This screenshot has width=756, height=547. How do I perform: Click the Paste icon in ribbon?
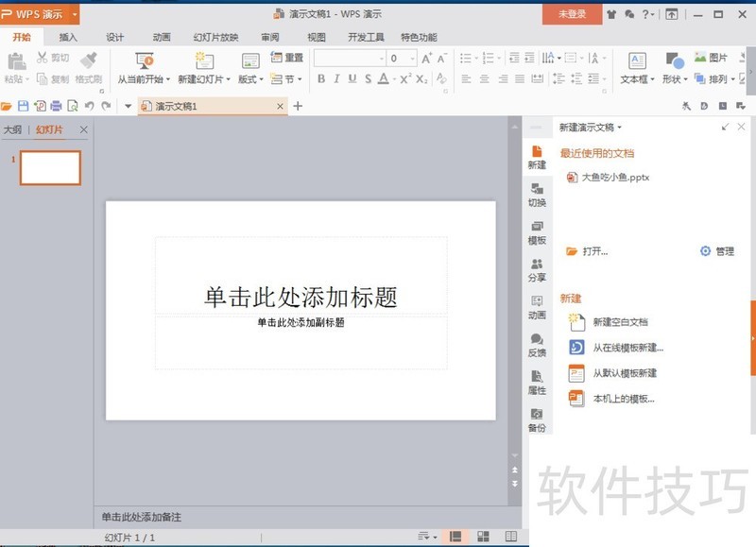(x=17, y=61)
